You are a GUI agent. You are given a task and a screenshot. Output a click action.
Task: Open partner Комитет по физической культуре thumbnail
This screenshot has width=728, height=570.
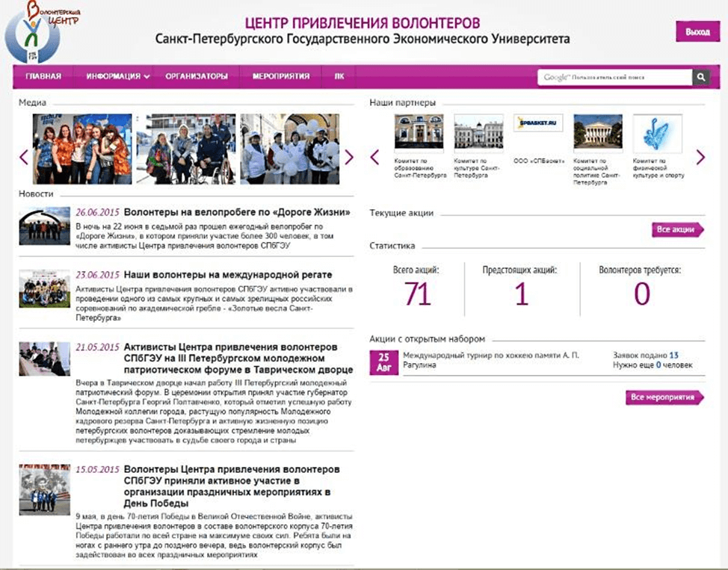click(658, 133)
